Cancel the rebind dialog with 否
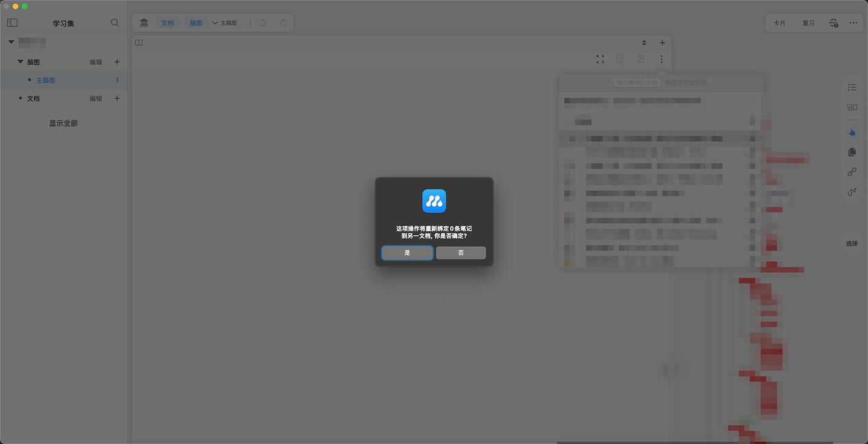 coord(461,253)
